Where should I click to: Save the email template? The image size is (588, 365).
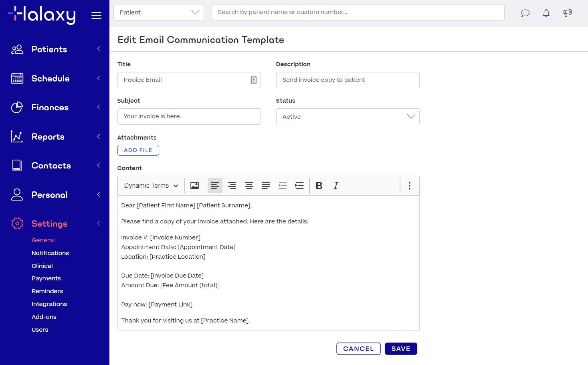tap(400, 349)
